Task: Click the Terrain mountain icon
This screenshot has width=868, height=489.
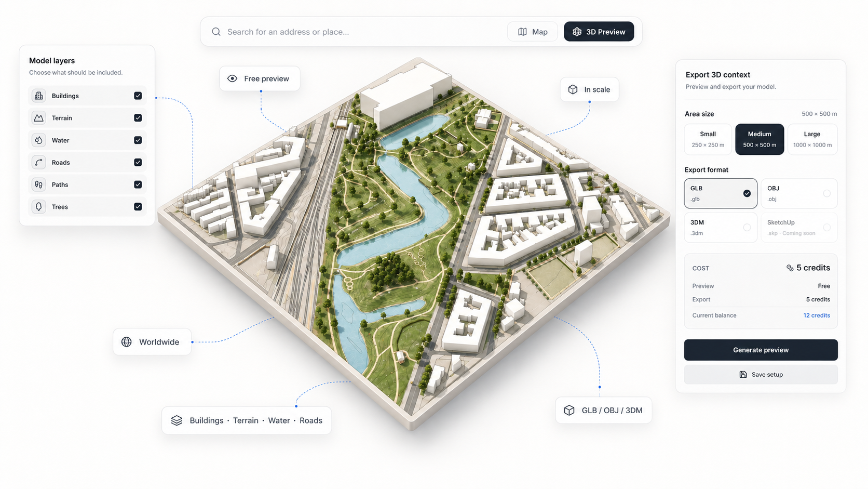Action: [38, 118]
